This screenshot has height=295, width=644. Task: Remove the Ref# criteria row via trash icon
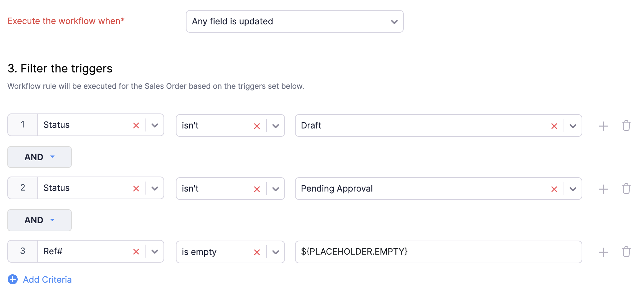pyautogui.click(x=626, y=252)
